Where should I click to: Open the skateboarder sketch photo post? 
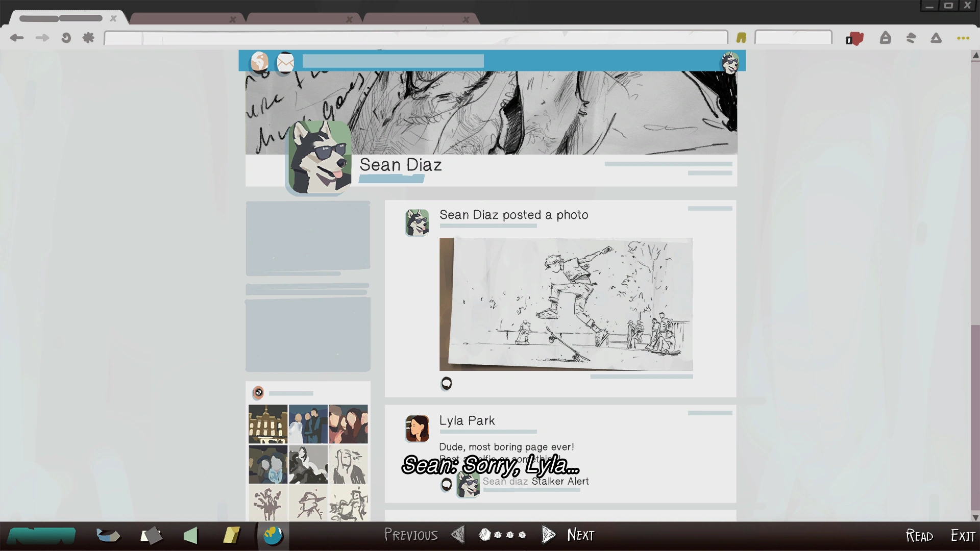point(566,304)
